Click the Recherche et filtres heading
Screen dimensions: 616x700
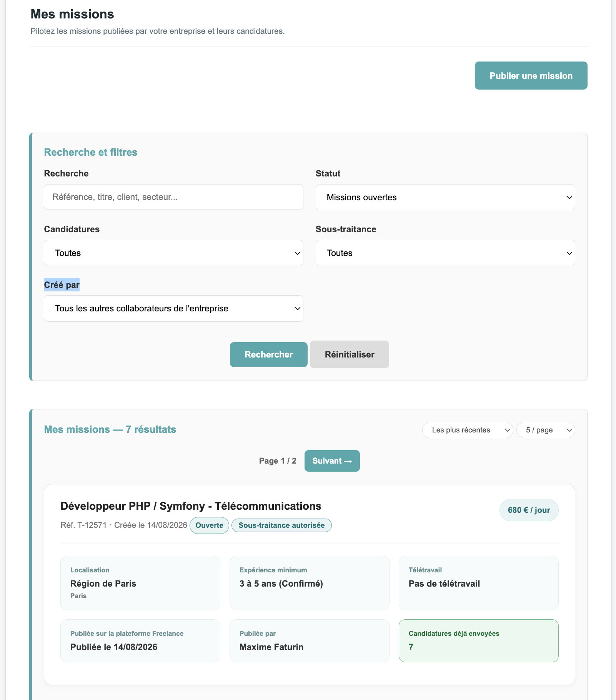[x=91, y=152]
